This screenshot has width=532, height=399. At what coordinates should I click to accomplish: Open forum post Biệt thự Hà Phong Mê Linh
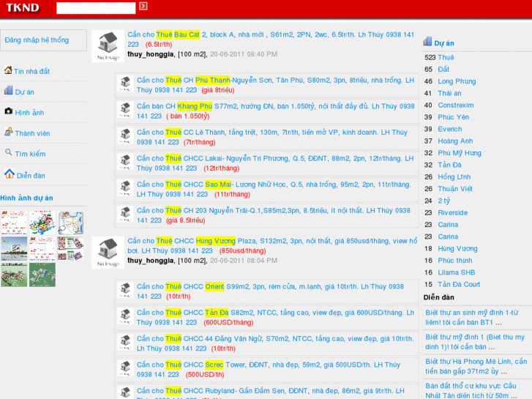click(476, 366)
